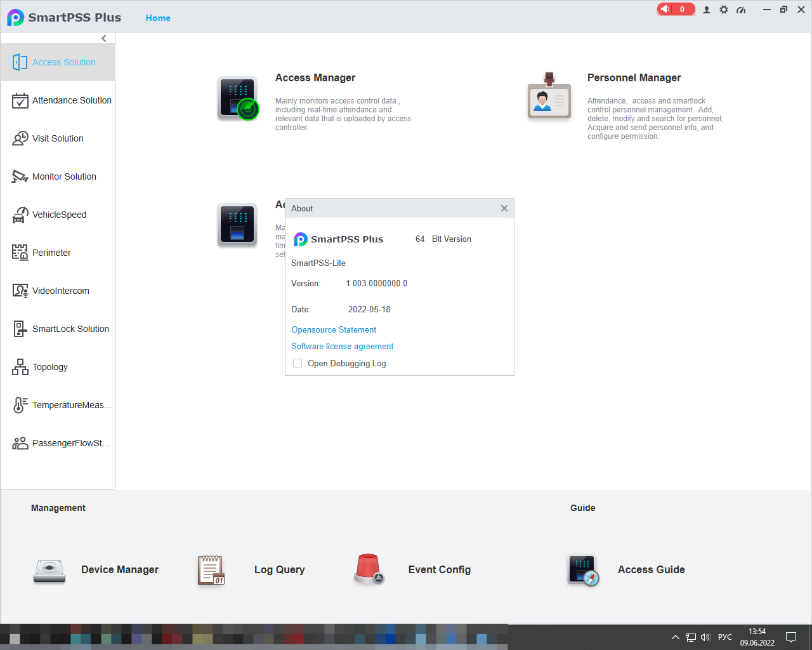Select the Perimeter icon in sidebar
812x650 pixels.
point(20,253)
